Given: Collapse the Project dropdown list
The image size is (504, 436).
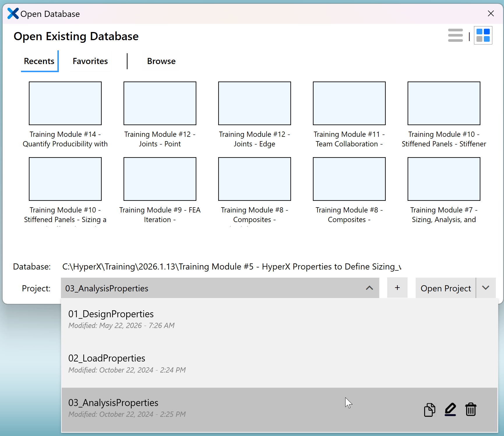Looking at the screenshot, I should pos(369,288).
